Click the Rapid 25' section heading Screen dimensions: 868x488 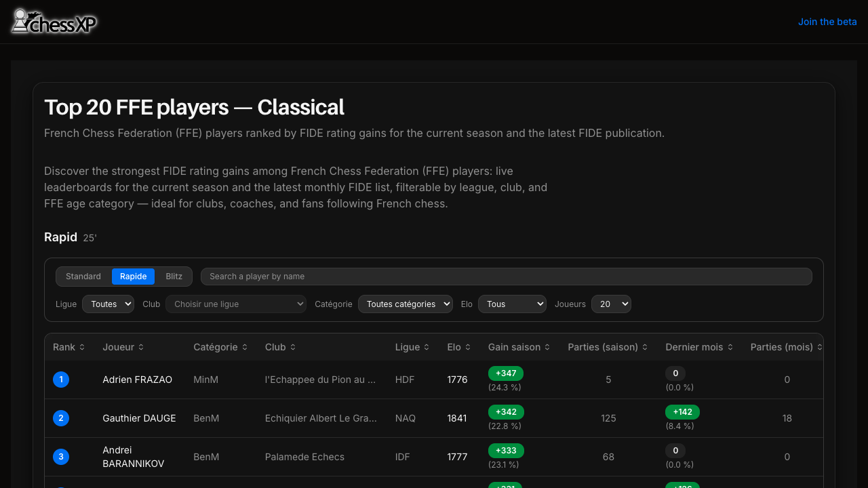[x=71, y=237]
